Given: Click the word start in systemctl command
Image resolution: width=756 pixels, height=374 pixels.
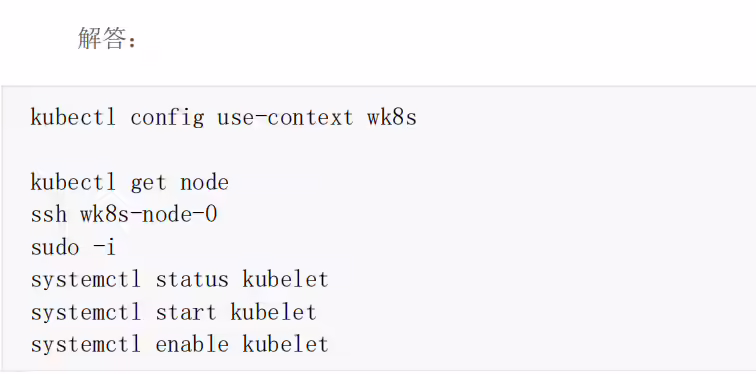Looking at the screenshot, I should point(186,313).
